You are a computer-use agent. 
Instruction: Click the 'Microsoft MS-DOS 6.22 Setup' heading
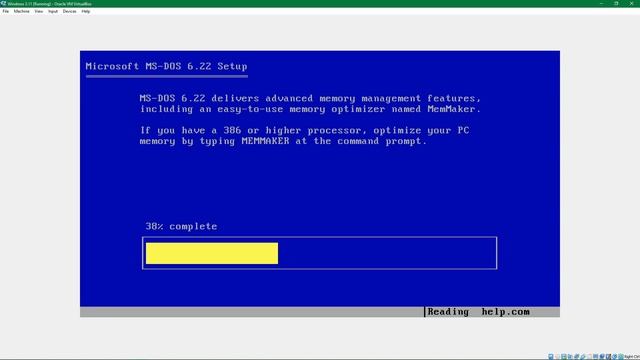tap(167, 66)
